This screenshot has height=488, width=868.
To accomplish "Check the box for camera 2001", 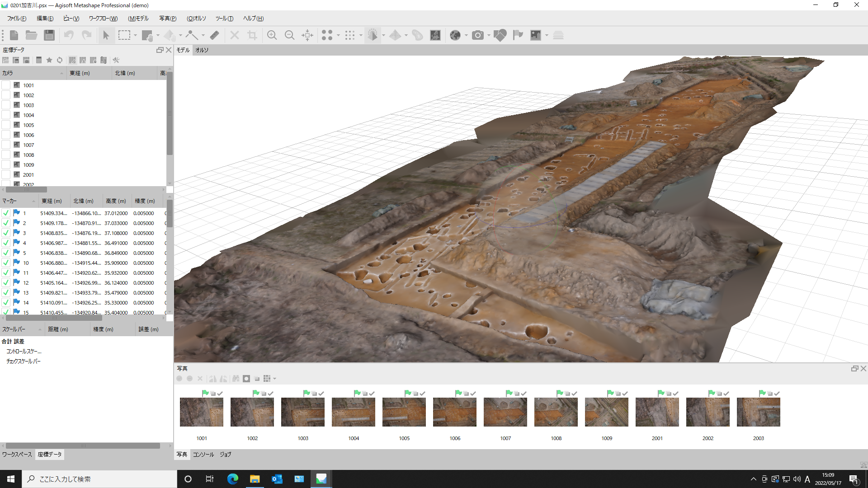I will (x=6, y=174).
